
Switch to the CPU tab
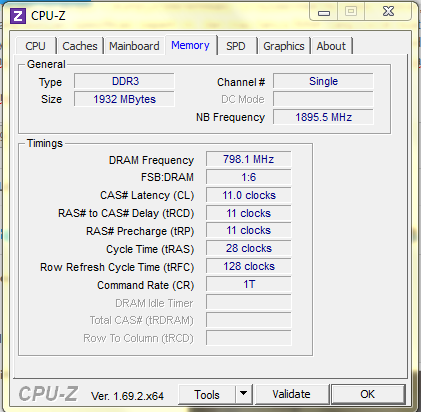tap(35, 46)
